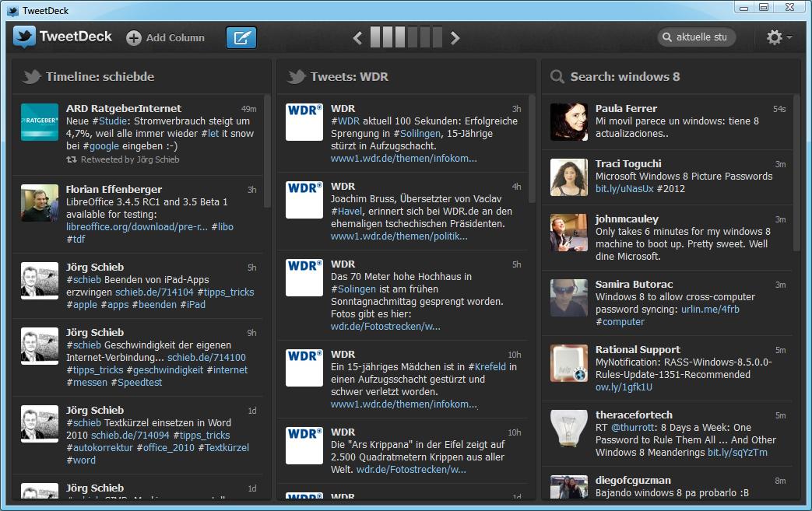Click the WDR logo on the Joachim Bruss tweet
This screenshot has height=511, width=812.
pyautogui.click(x=304, y=200)
